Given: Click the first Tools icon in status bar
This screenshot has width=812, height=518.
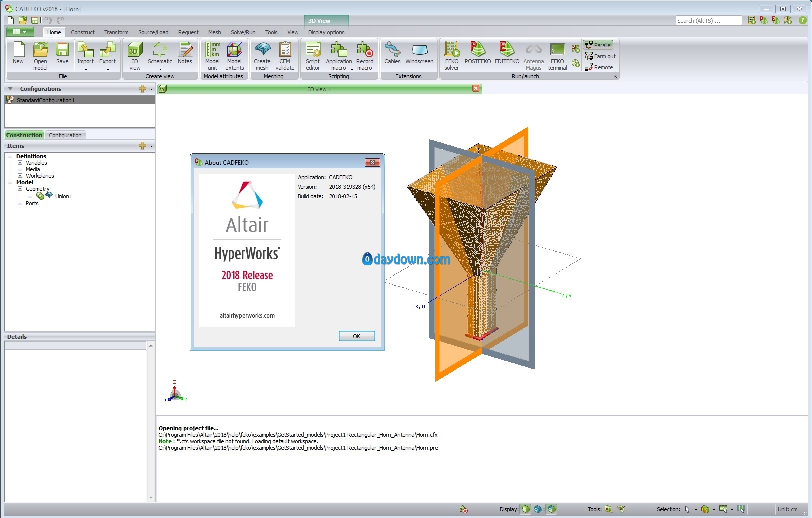Looking at the screenshot, I should pyautogui.click(x=608, y=509).
